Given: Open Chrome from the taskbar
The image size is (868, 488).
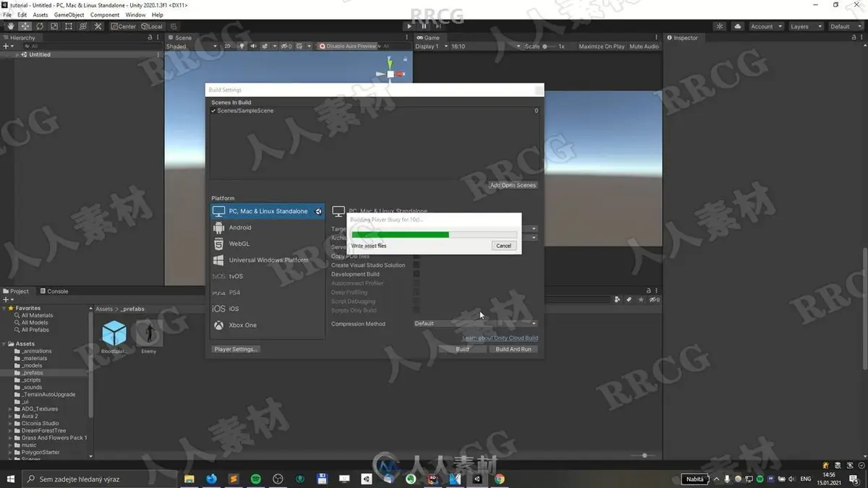Looking at the screenshot, I should [499, 479].
